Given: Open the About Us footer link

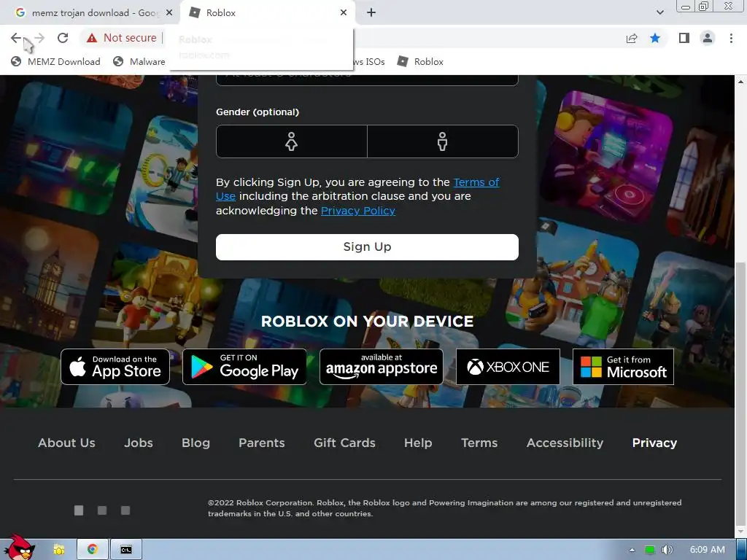Looking at the screenshot, I should (x=66, y=443).
